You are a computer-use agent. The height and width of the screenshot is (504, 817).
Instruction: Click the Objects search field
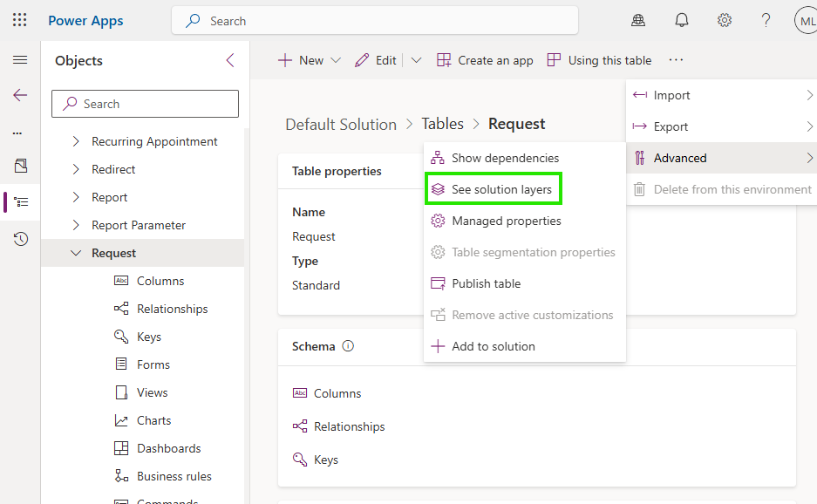[x=145, y=104]
